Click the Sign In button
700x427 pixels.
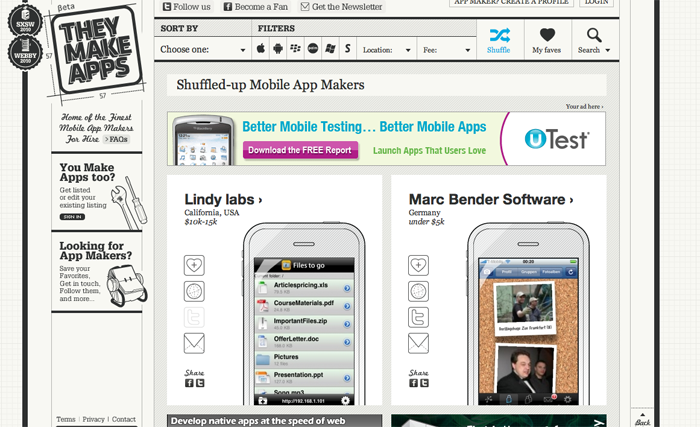coord(72,217)
